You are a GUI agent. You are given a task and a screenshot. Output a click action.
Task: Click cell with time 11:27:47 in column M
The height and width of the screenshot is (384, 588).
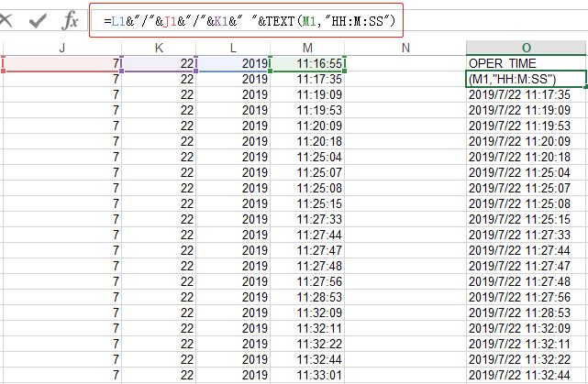pyautogui.click(x=307, y=250)
